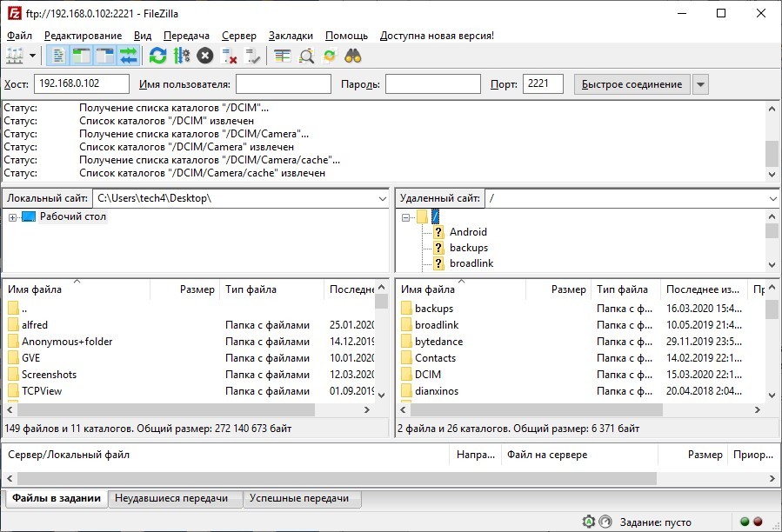The width and height of the screenshot is (782, 532).
Task: Select the TCPView local folder
Action: pos(42,391)
